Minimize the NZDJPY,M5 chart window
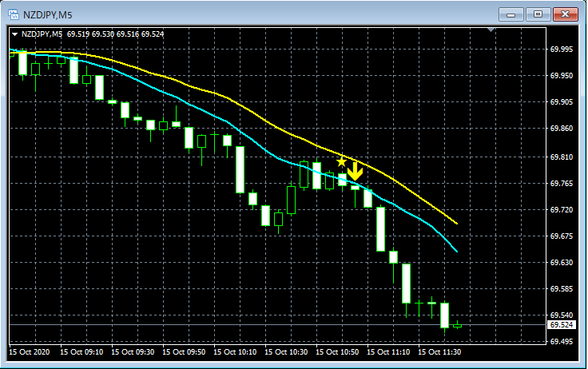The width and height of the screenshot is (588, 369). pyautogui.click(x=511, y=14)
